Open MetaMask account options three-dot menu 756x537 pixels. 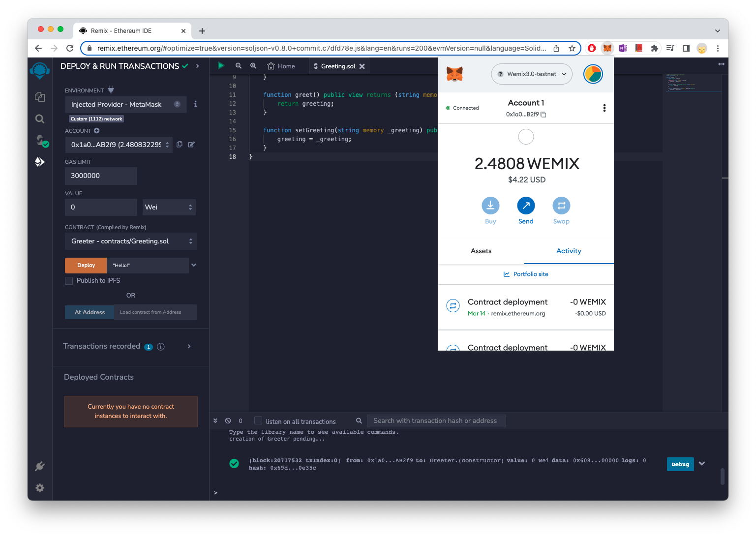(604, 108)
